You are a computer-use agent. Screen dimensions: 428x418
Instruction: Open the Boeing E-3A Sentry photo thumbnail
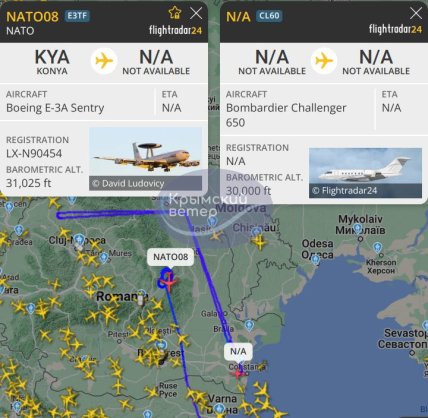pyautogui.click(x=145, y=159)
